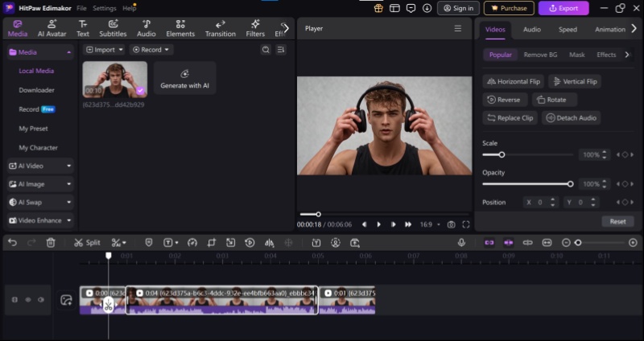Toggle track visibility eye icon
The height and width of the screenshot is (341, 644).
click(28, 299)
